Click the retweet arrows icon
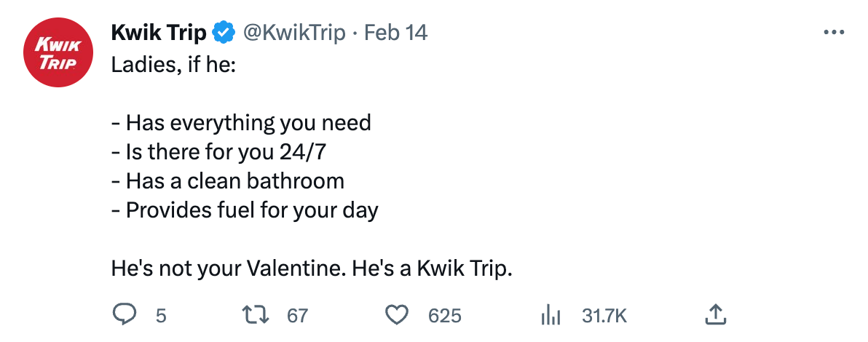Image resolution: width=868 pixels, height=342 pixels. click(256, 314)
